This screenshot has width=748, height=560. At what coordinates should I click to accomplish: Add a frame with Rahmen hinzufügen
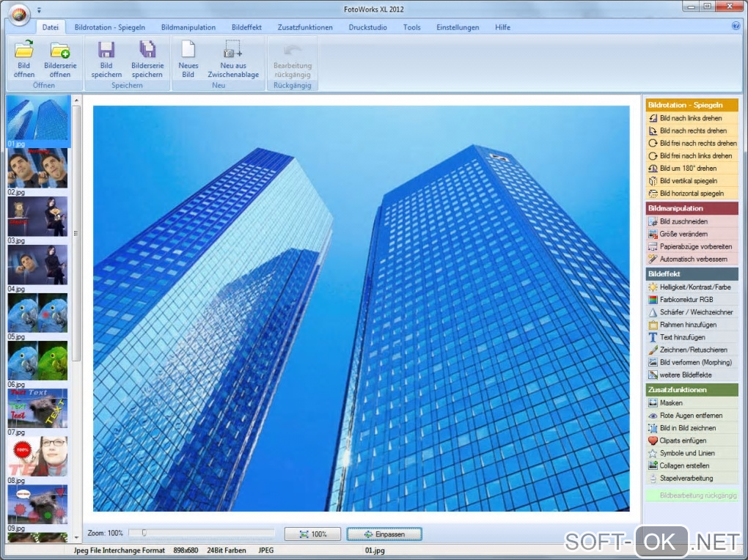click(x=692, y=325)
